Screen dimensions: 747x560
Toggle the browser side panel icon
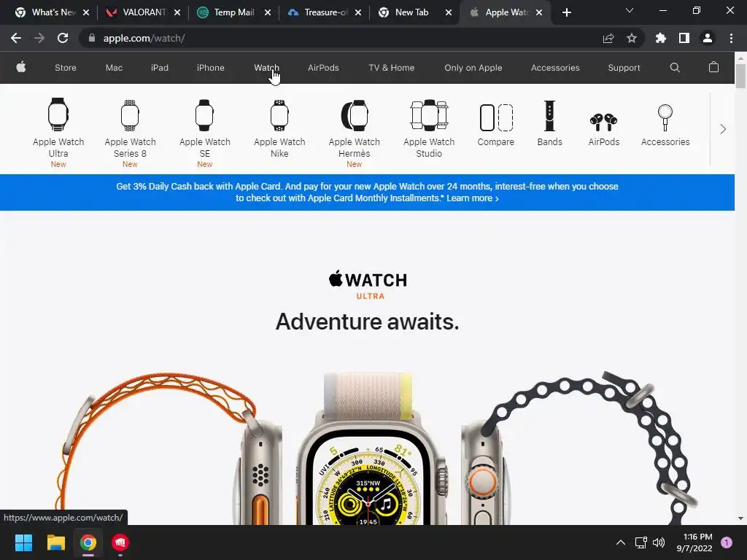tap(684, 38)
